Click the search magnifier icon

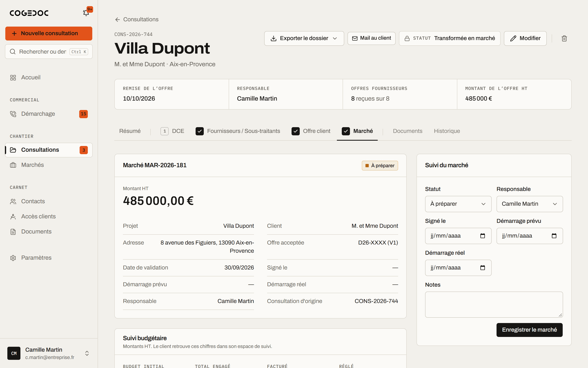click(13, 52)
